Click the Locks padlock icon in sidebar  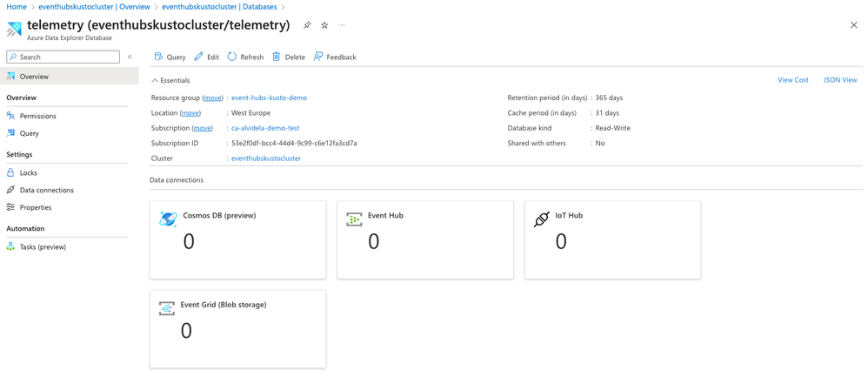[x=10, y=172]
